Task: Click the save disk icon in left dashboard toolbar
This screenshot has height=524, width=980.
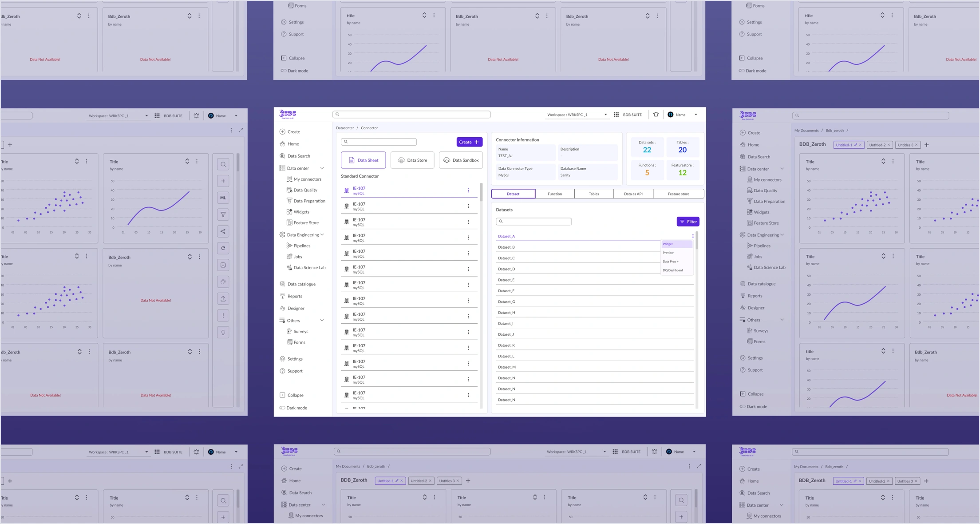Action: click(x=223, y=265)
